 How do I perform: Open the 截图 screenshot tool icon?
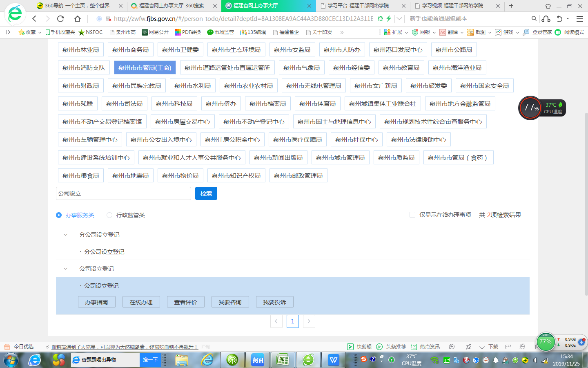(x=470, y=32)
